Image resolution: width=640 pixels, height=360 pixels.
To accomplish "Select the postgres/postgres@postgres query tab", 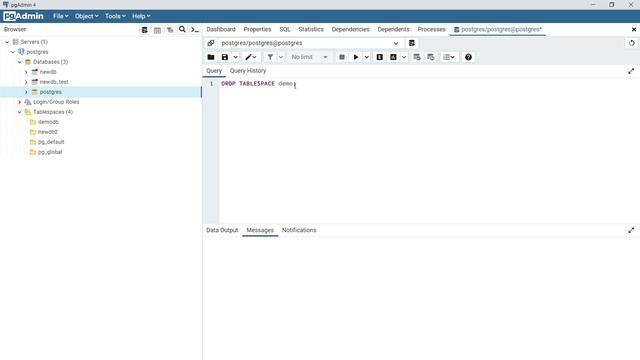I will [x=498, y=29].
